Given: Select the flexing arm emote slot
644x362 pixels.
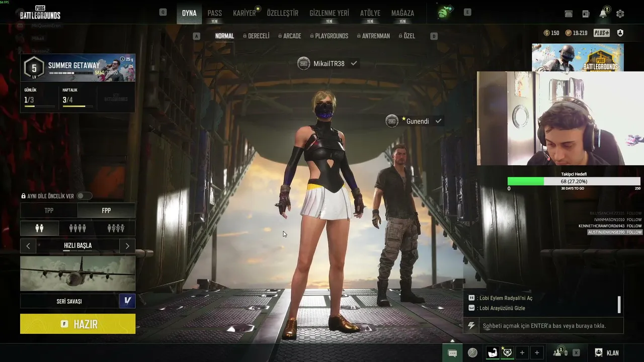Looking at the screenshot, I should pos(493,353).
